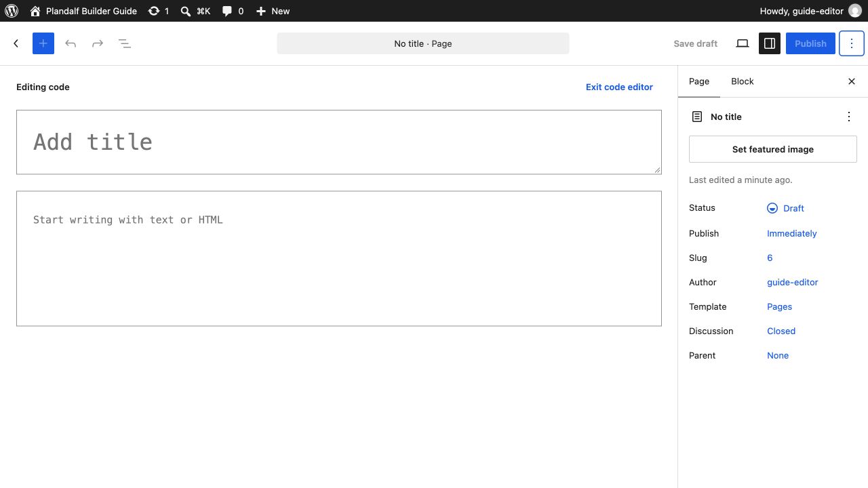
Task: Open the No title · Page command bar
Action: tap(423, 43)
